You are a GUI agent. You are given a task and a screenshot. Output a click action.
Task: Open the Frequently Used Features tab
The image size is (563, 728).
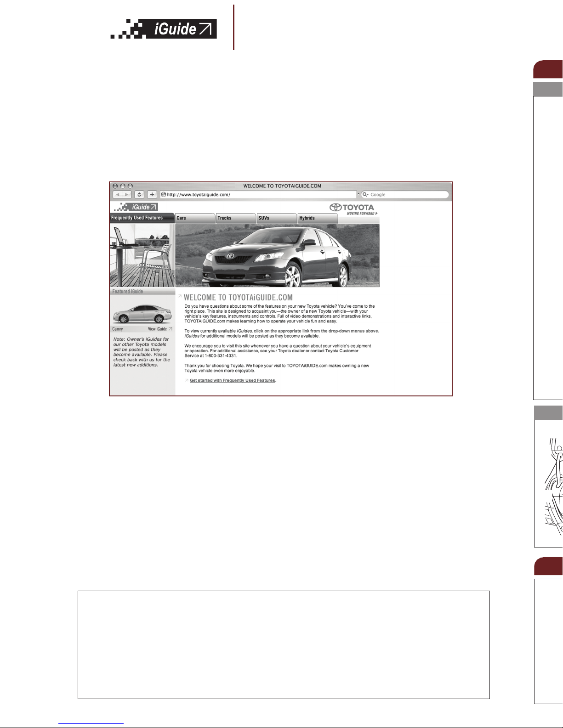click(x=142, y=218)
